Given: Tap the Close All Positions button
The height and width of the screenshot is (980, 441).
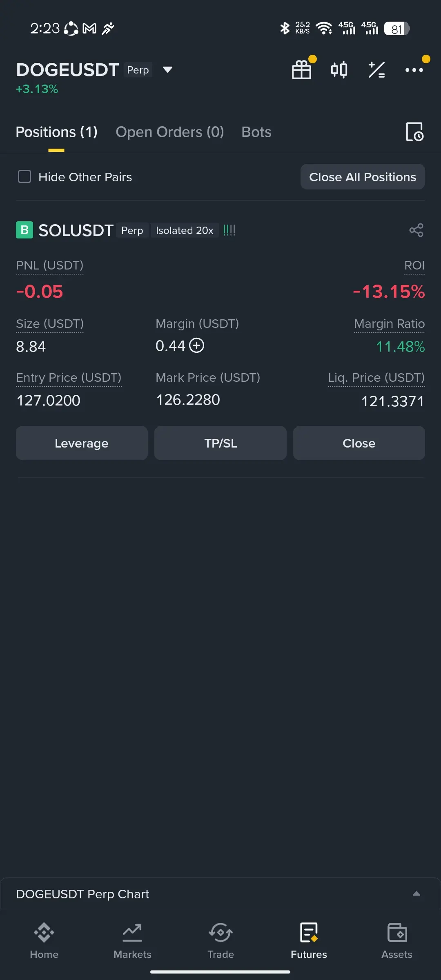Looking at the screenshot, I should (x=363, y=177).
